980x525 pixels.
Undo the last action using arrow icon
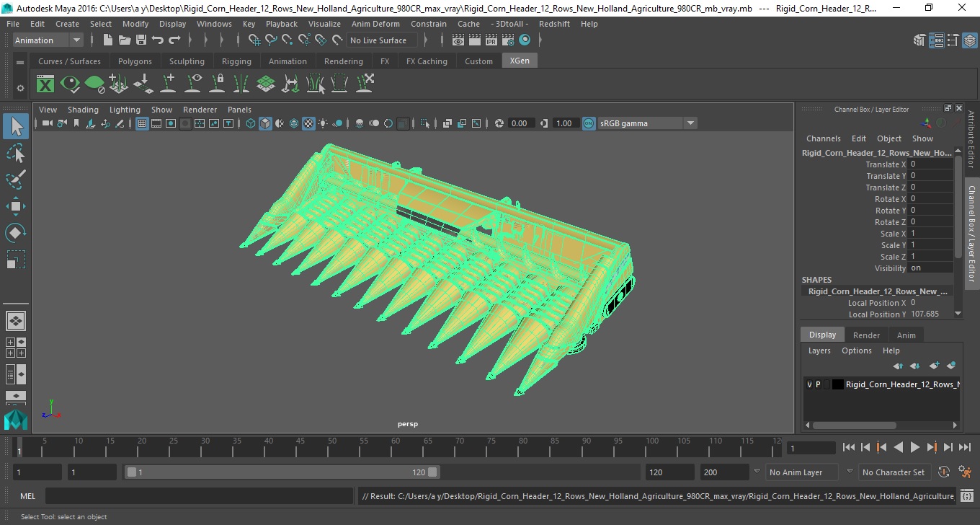(158, 40)
